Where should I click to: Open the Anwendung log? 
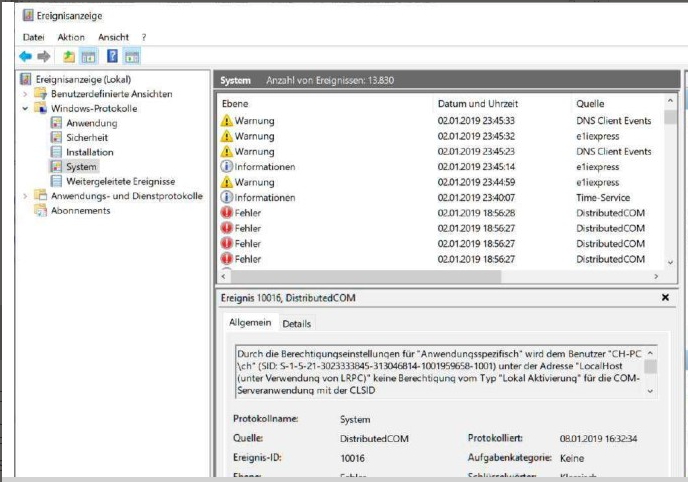(x=92, y=123)
